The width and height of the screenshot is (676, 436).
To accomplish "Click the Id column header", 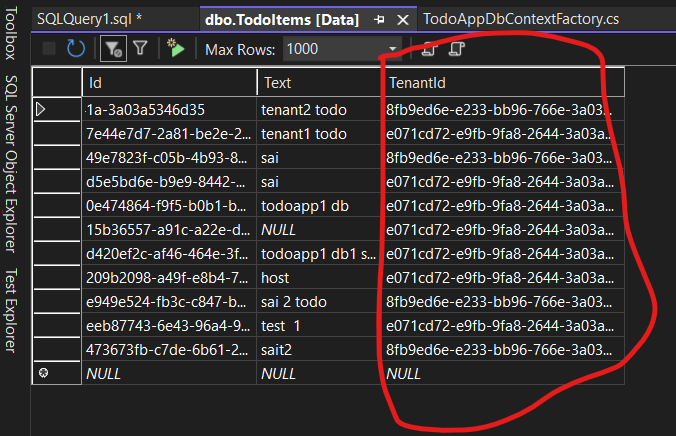I will (x=169, y=82).
